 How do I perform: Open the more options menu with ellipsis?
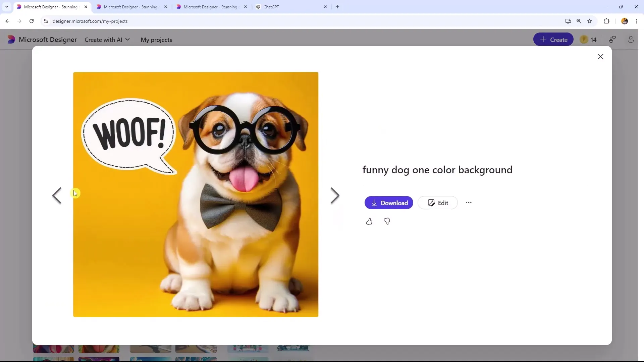(469, 202)
